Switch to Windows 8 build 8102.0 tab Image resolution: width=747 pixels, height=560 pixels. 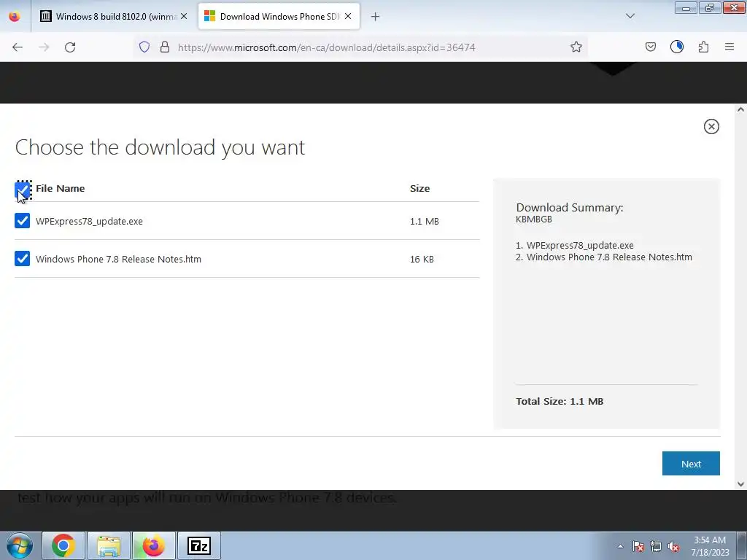point(114,16)
